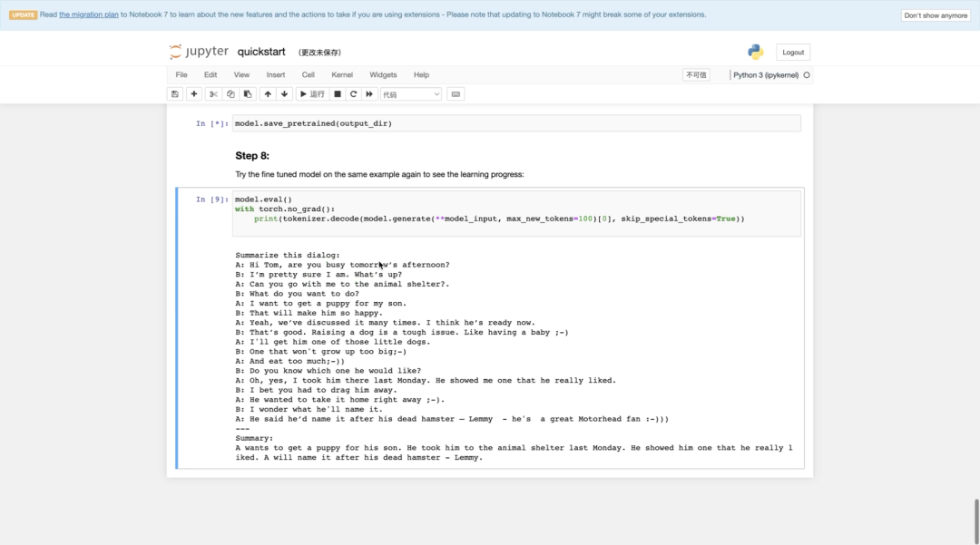Open the Cell menu
The height and width of the screenshot is (545, 980).
(x=309, y=75)
